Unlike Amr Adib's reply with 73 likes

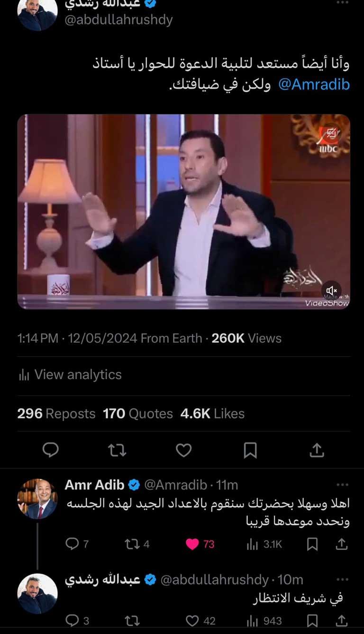pos(200,544)
